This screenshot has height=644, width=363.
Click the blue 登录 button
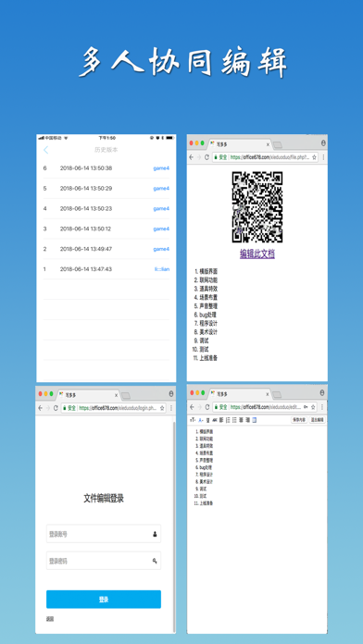tap(104, 600)
